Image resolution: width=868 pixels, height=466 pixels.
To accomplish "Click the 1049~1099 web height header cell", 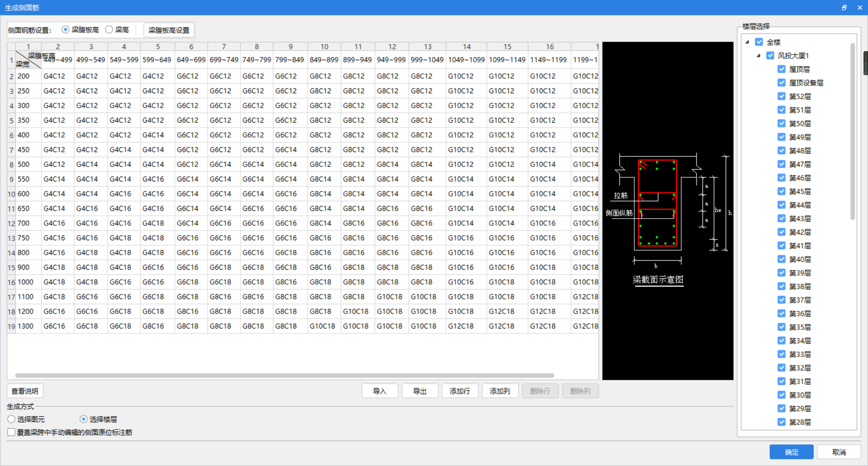I will point(467,60).
